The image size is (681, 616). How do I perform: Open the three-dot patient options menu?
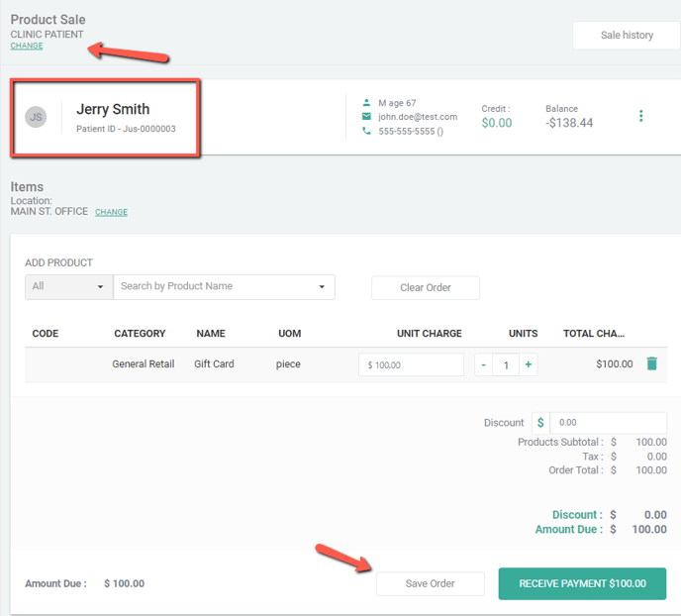click(x=640, y=117)
